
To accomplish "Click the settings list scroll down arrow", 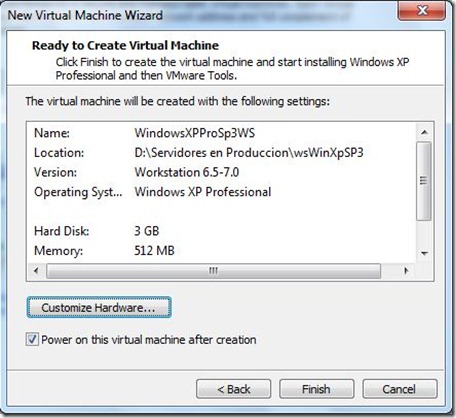I will [x=424, y=253].
